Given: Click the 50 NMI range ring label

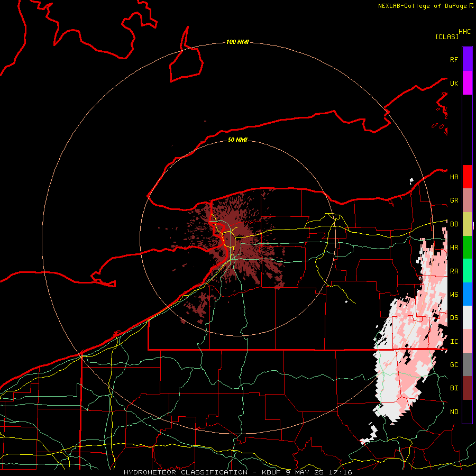Looking at the screenshot, I should pos(237,140).
